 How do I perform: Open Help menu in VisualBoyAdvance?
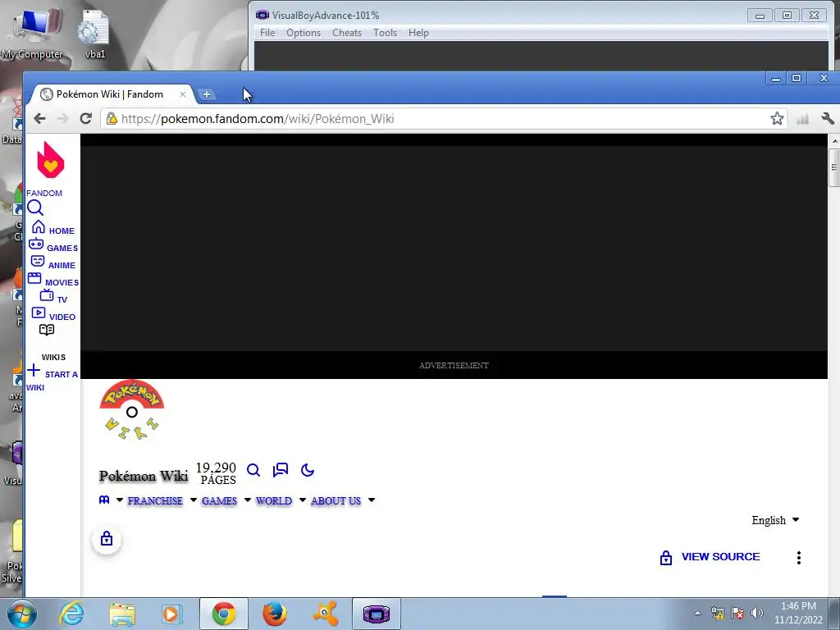tap(418, 33)
